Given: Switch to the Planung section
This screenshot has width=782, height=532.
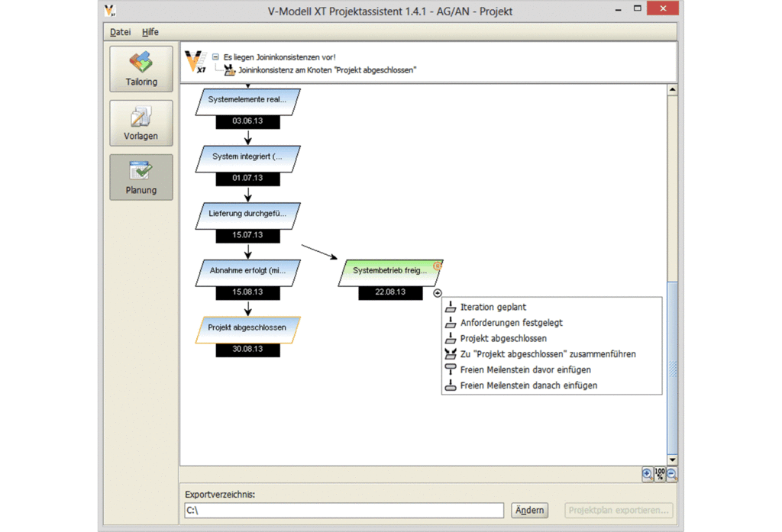Looking at the screenshot, I should (141, 177).
